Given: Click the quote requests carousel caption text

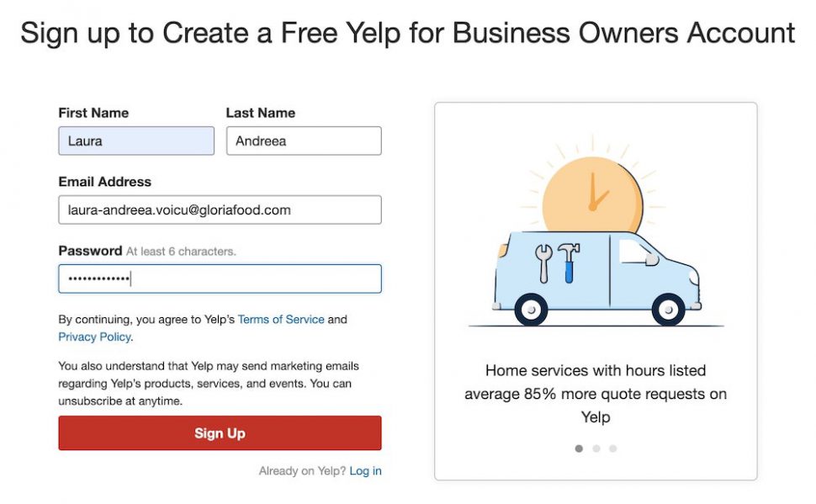Looking at the screenshot, I should 595,393.
